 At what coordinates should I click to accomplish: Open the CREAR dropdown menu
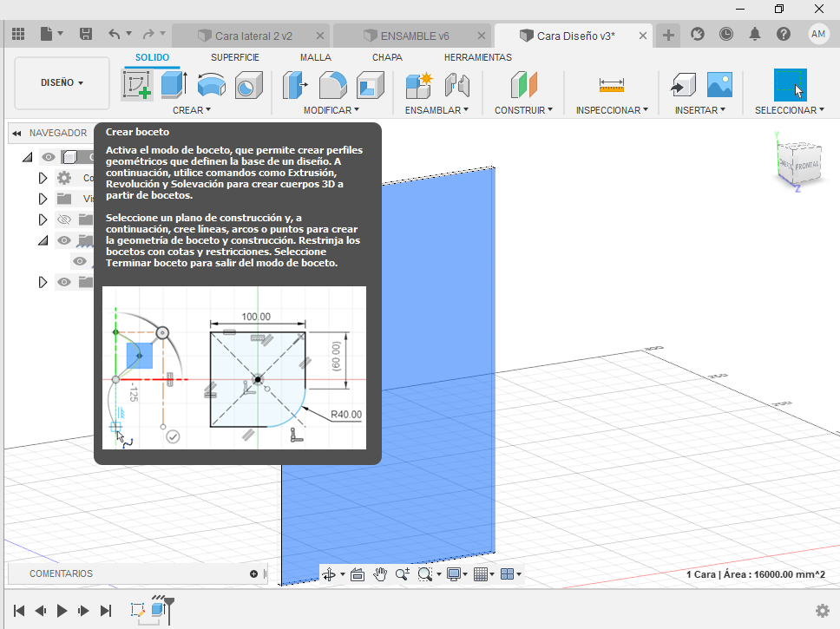[191, 110]
